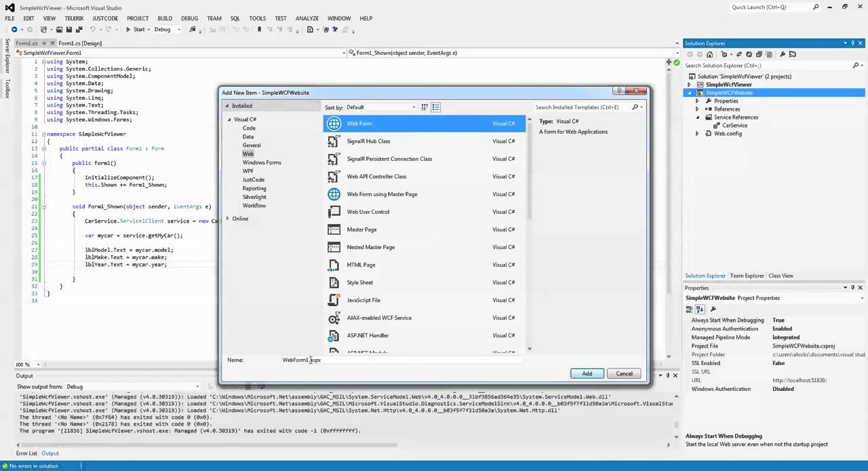Choose Web Form using Master Page
The height and width of the screenshot is (471, 868).
[x=424, y=194]
